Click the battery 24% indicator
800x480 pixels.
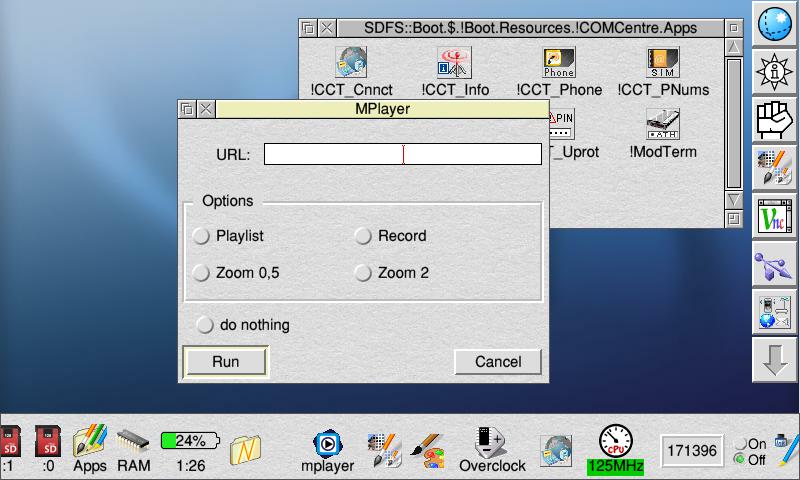(190, 440)
